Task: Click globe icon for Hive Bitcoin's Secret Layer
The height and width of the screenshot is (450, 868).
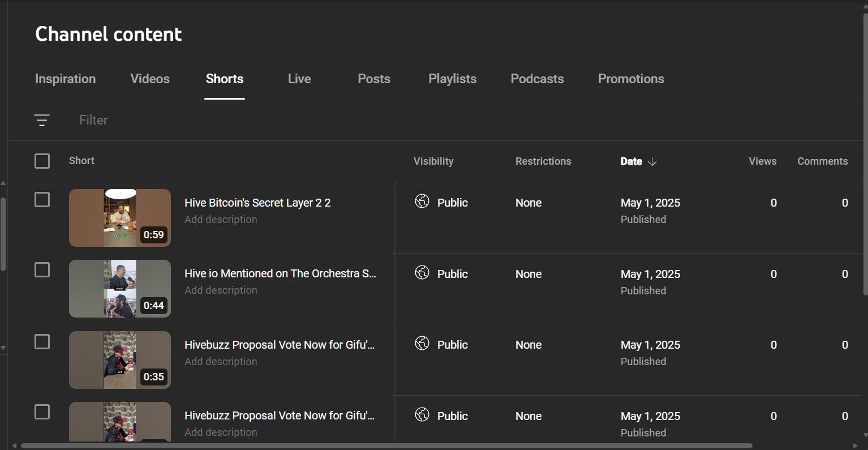Action: [x=422, y=201]
